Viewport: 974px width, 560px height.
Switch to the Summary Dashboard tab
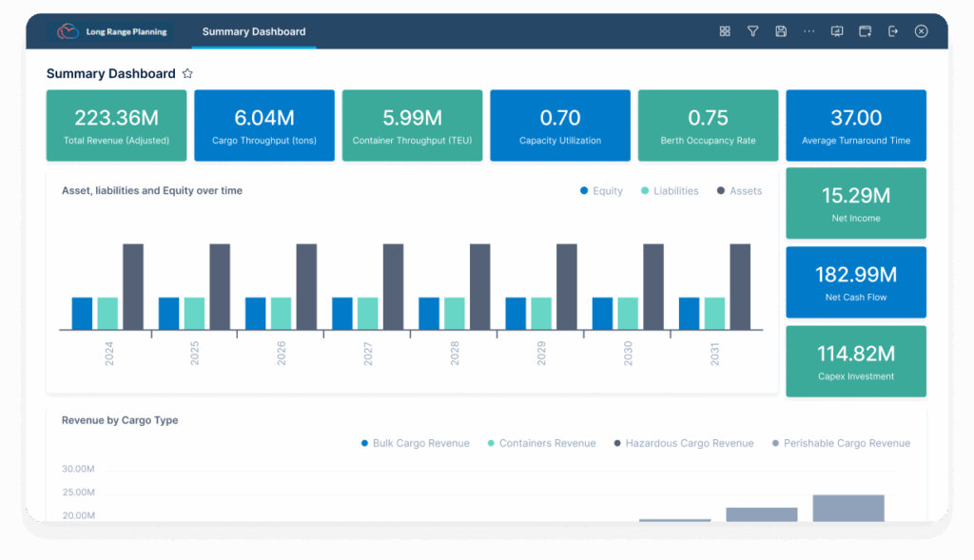254,31
